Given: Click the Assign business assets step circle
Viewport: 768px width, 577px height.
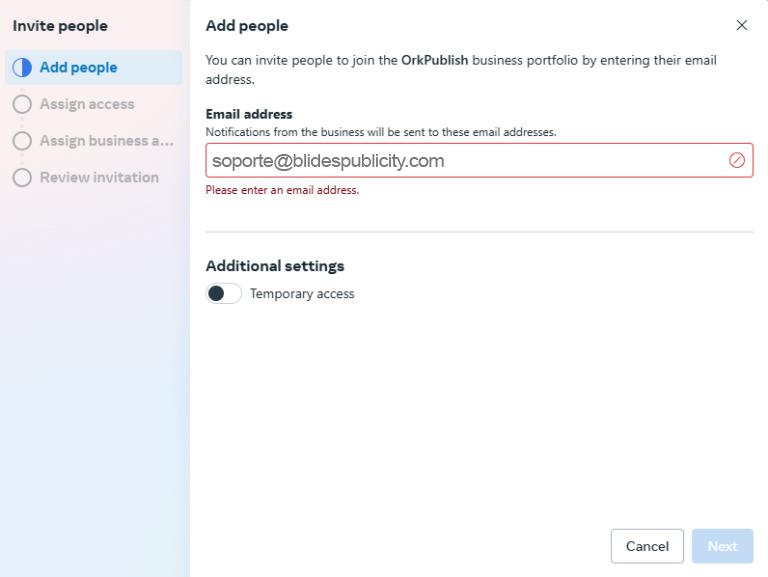Looking at the screenshot, I should point(22,141).
